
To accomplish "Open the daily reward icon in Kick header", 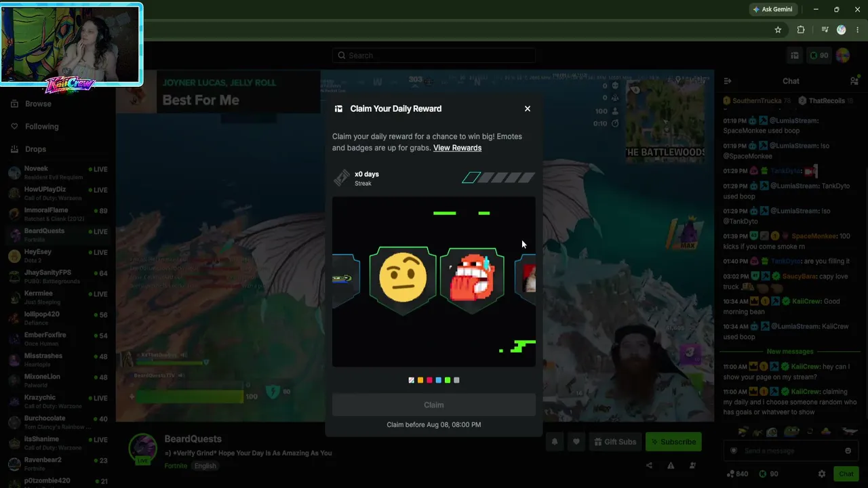I will (x=795, y=56).
